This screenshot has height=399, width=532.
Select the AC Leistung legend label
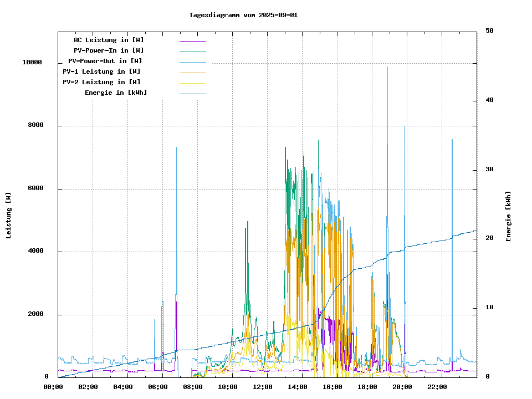(109, 40)
